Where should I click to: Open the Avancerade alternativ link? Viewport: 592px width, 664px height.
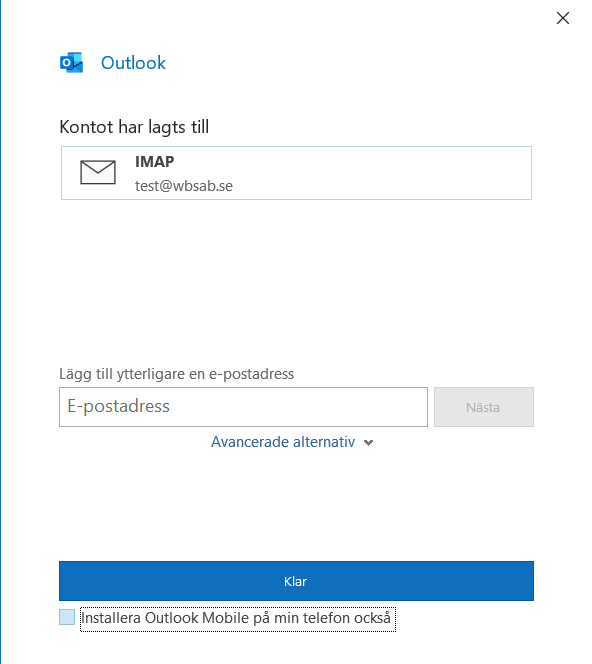(292, 442)
